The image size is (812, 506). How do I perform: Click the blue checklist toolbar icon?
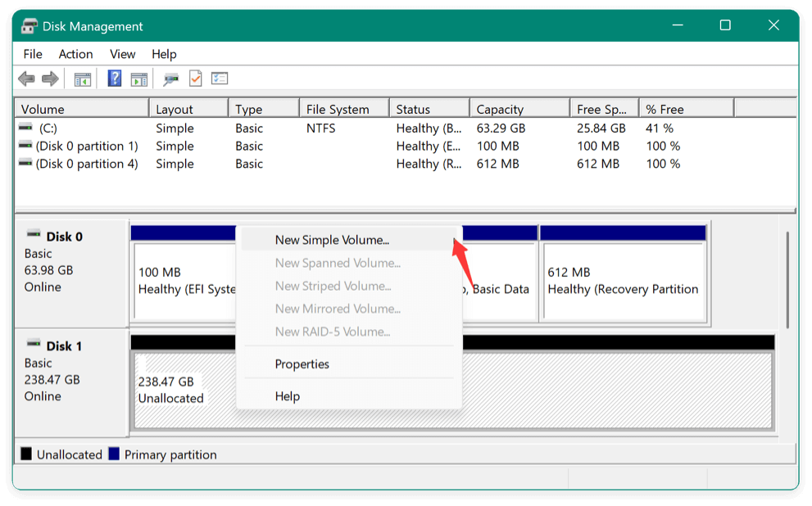[220, 78]
